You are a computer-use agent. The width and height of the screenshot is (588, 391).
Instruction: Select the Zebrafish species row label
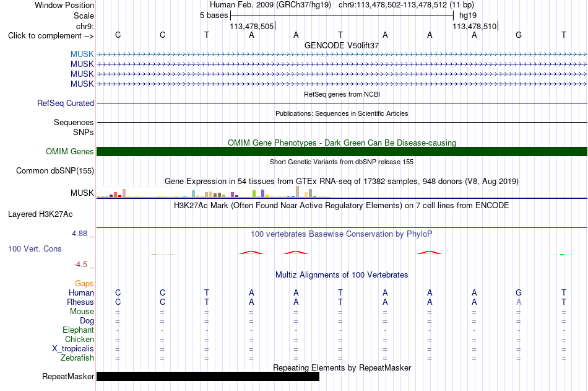[77, 358]
